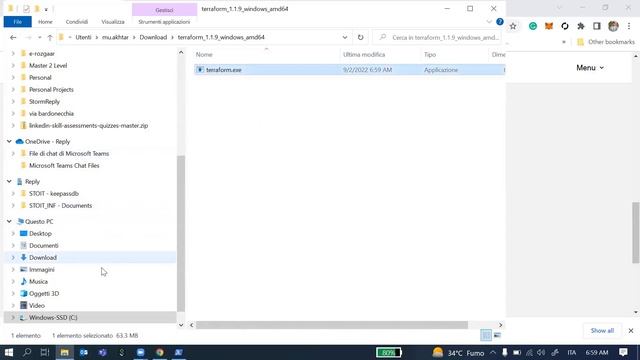
Task: Expand the e-rozgaar folder node
Action: [x=13, y=53]
